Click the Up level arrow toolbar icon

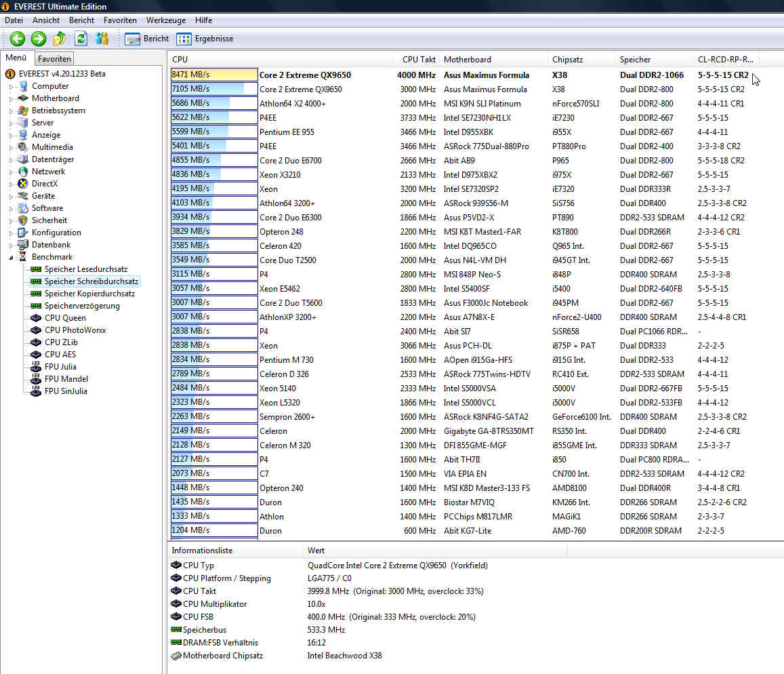(x=60, y=39)
